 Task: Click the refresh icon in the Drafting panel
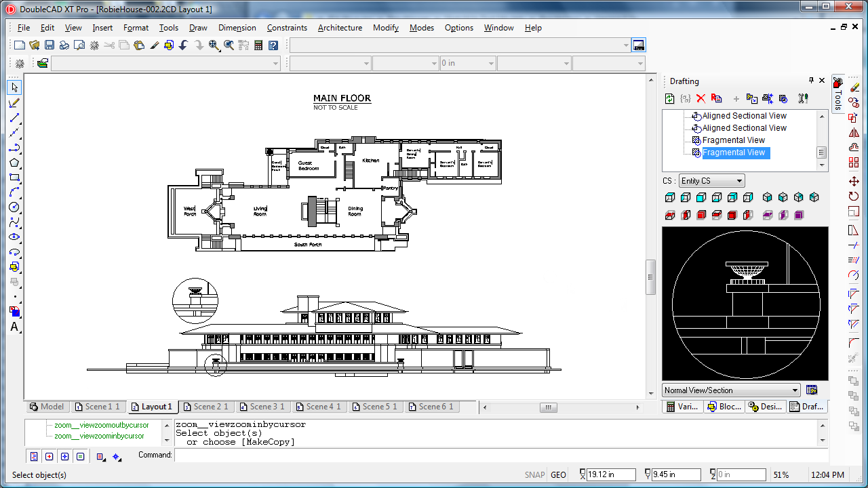669,98
